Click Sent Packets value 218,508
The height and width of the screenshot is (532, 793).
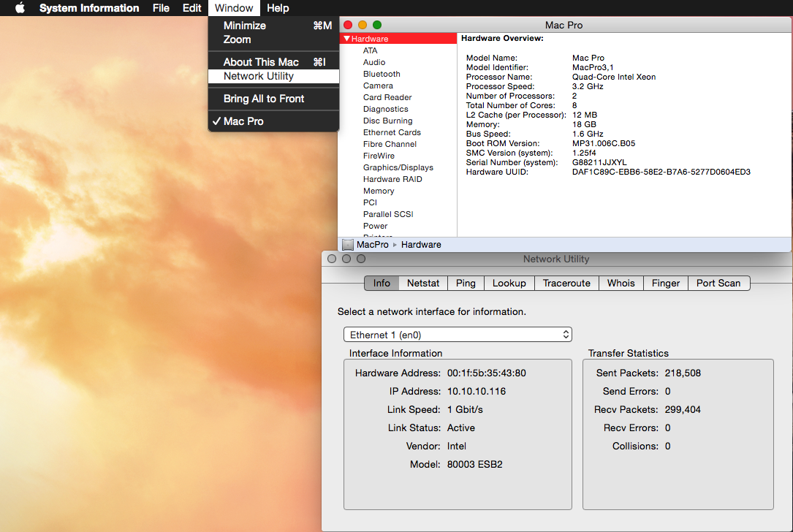click(683, 373)
